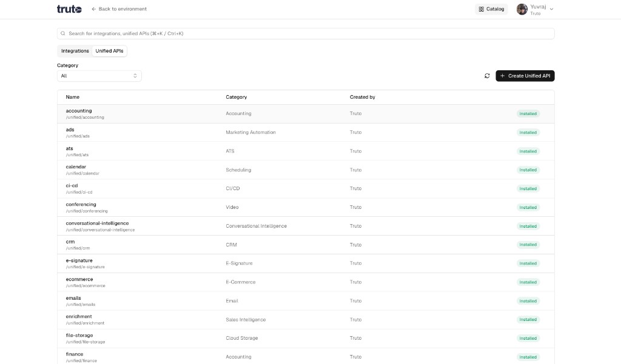This screenshot has height=364, width=621.
Task: Click E-Signature category cell
Action: tap(239, 263)
